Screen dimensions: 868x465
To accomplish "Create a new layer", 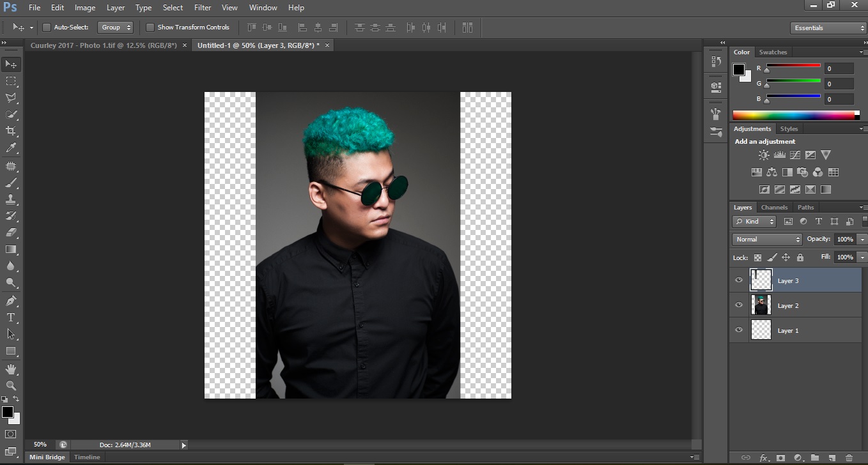I will 832,458.
